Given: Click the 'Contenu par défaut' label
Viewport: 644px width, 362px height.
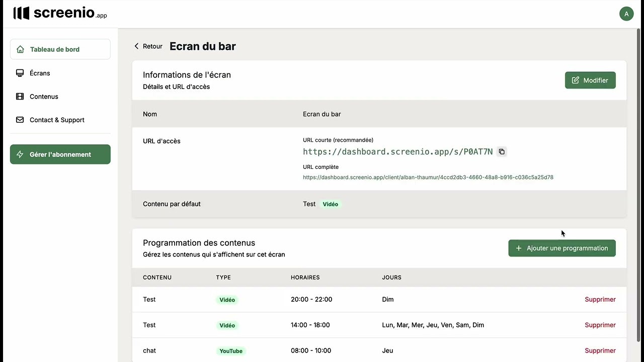Looking at the screenshot, I should click(x=172, y=204).
